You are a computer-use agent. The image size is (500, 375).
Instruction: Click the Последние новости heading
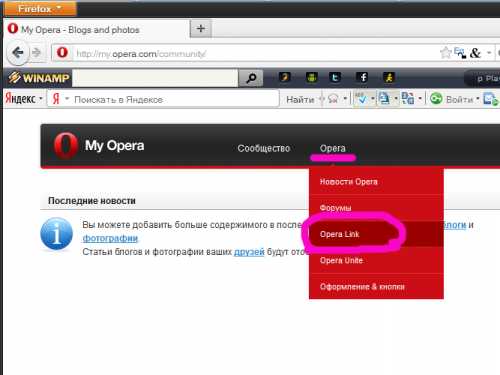point(92,201)
